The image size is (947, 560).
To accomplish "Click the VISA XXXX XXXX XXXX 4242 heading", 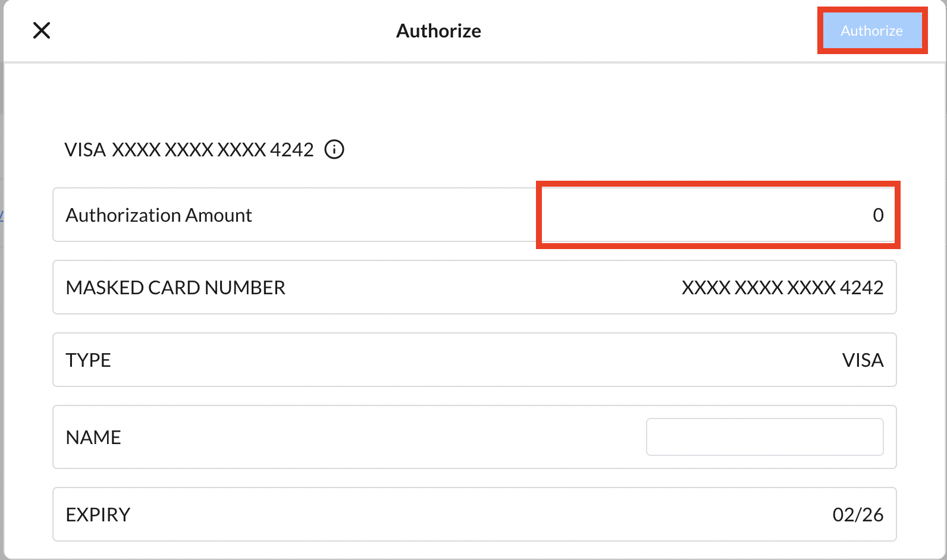I will pos(189,150).
